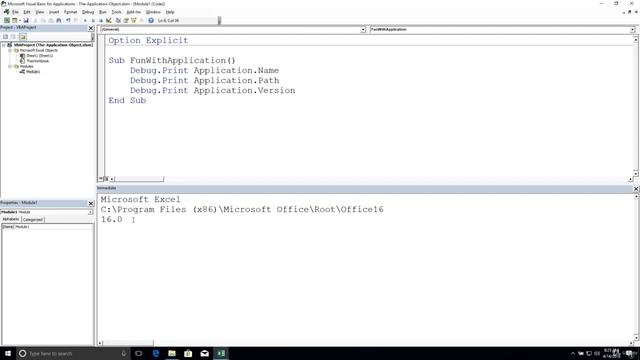Click View Object icon in Project panel
Image resolution: width=640 pixels, height=360 pixels.
[13, 37]
